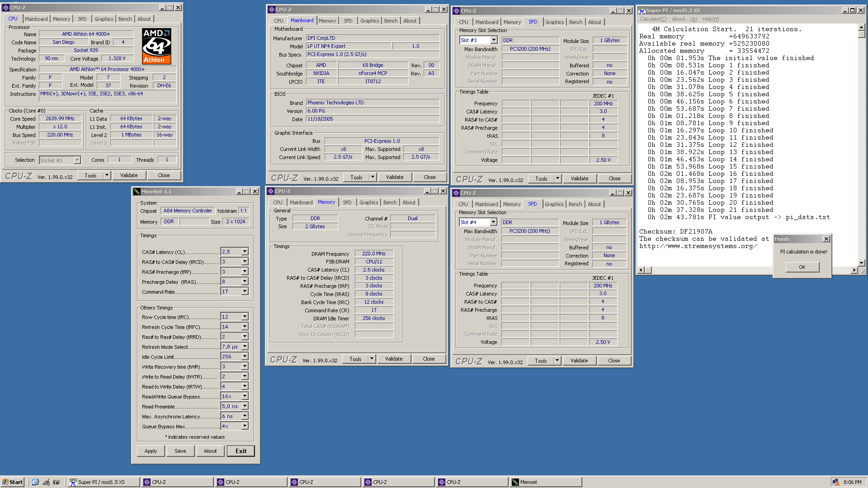868x488 pixels.
Task: Open Idle Cycle Limit dropdown
Action: (x=245, y=357)
